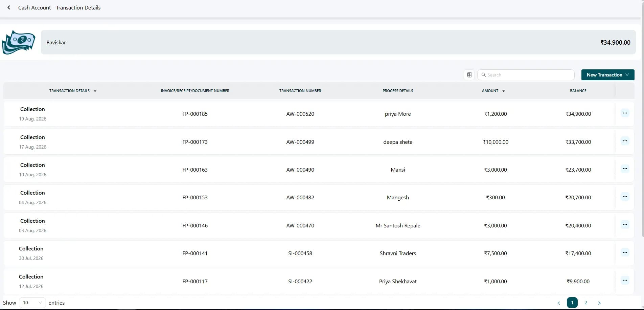Click the ₹34,900.00 total balance in header
Viewport: 644px width, 310px height.
(615, 43)
